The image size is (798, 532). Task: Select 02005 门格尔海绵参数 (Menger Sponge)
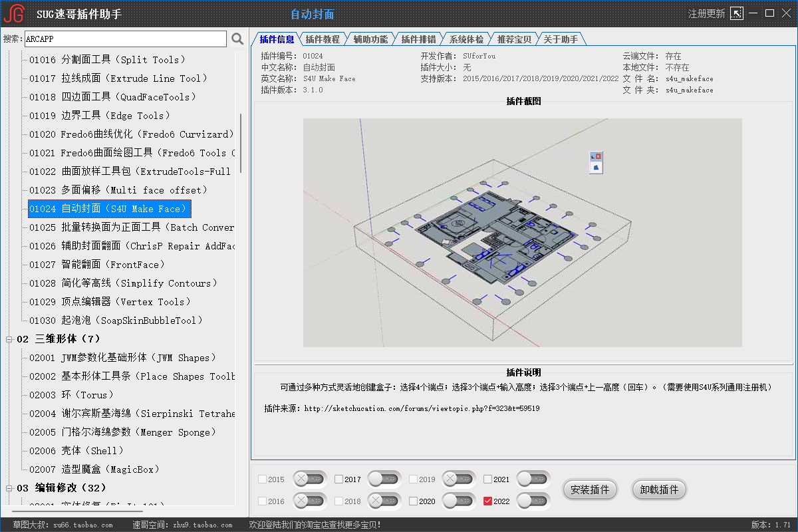pos(123,432)
